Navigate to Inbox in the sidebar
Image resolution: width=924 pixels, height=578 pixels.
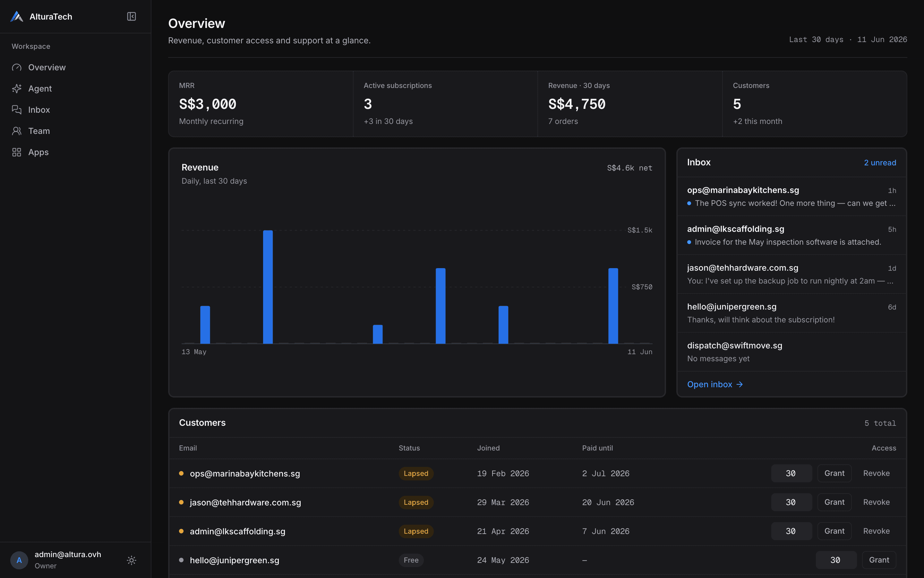pyautogui.click(x=76, y=110)
